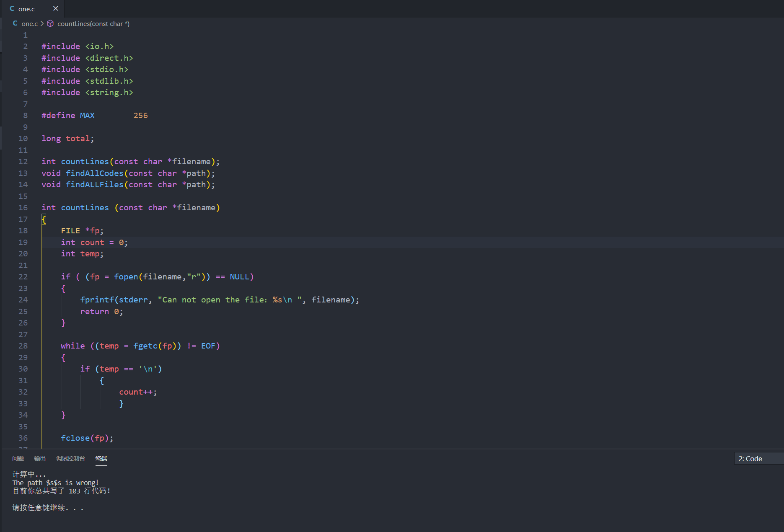The width and height of the screenshot is (784, 532).
Task: Click 'FILE *fp;' declaration
Action: [x=82, y=230]
